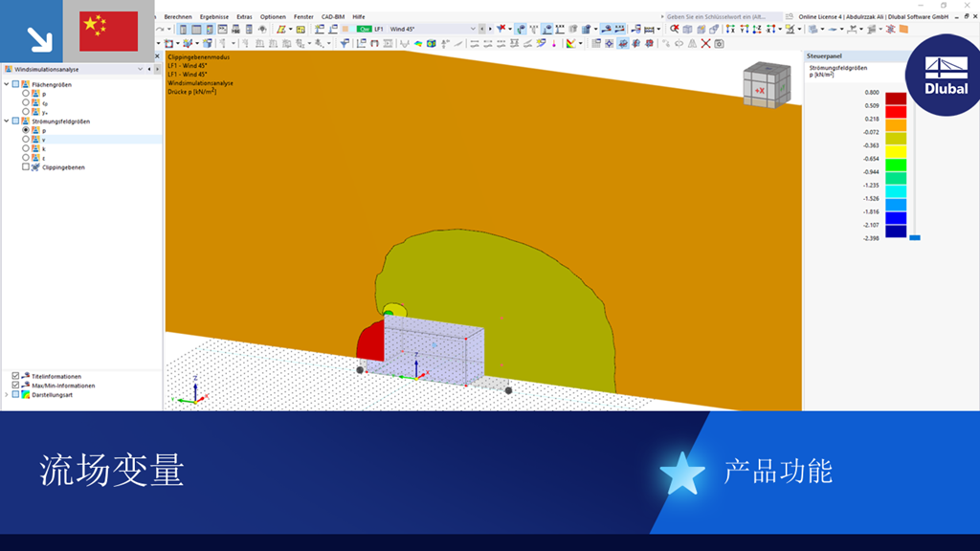Select the velocity v flow field radio
This screenshot has width=980, height=551.
pos(26,140)
